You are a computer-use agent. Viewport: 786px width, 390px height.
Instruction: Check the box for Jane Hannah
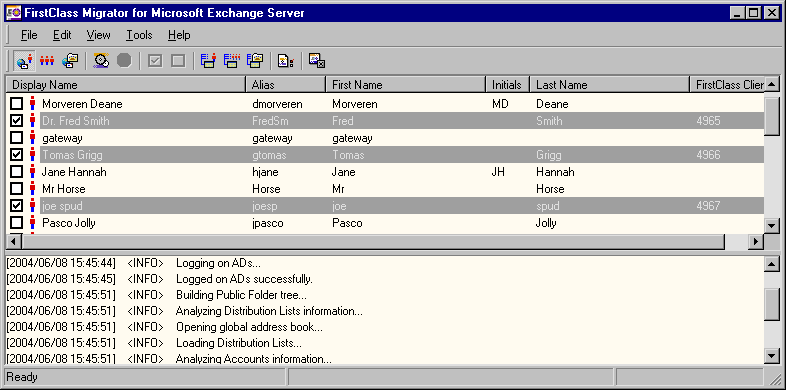coord(17,172)
